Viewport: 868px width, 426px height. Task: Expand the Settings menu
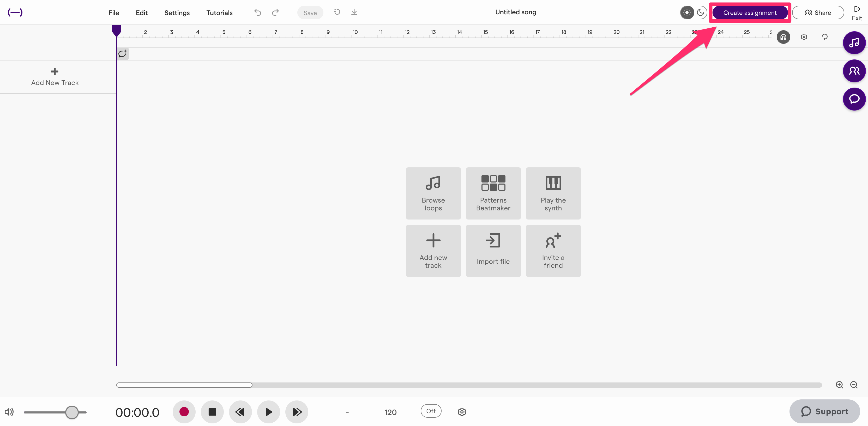pyautogui.click(x=177, y=13)
